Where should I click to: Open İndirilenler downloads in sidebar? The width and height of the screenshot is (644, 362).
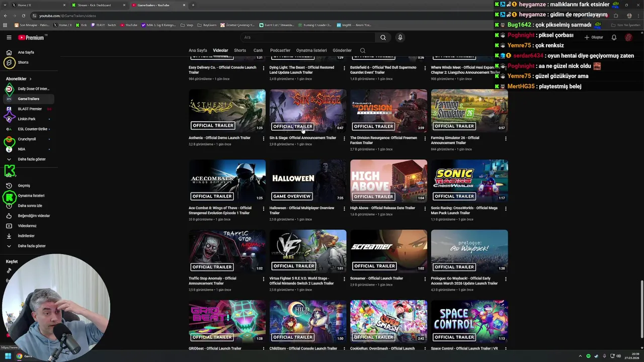point(28,236)
